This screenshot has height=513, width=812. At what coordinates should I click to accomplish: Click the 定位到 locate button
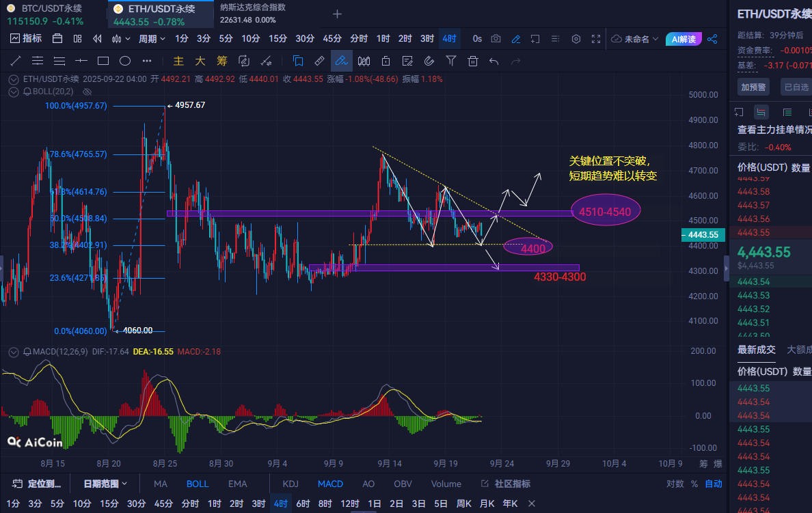[36, 484]
